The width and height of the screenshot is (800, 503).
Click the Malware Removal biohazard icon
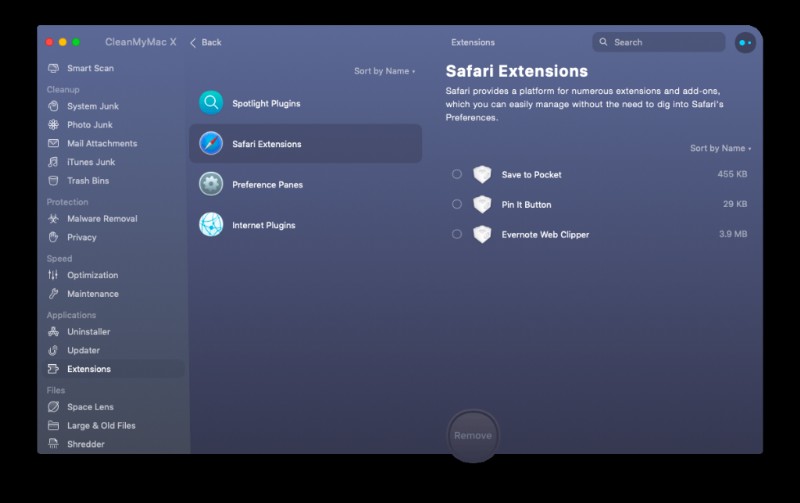[53, 218]
